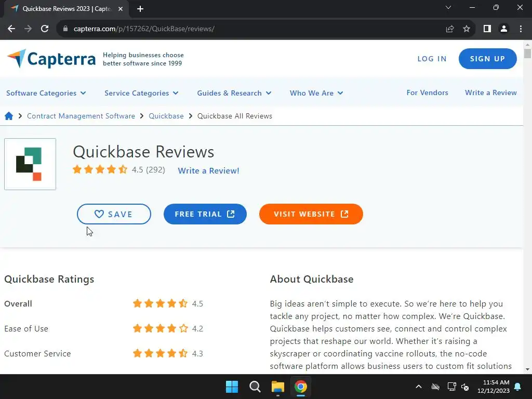Open the For Vendors link
Screen dimensions: 532x399
[427, 92]
